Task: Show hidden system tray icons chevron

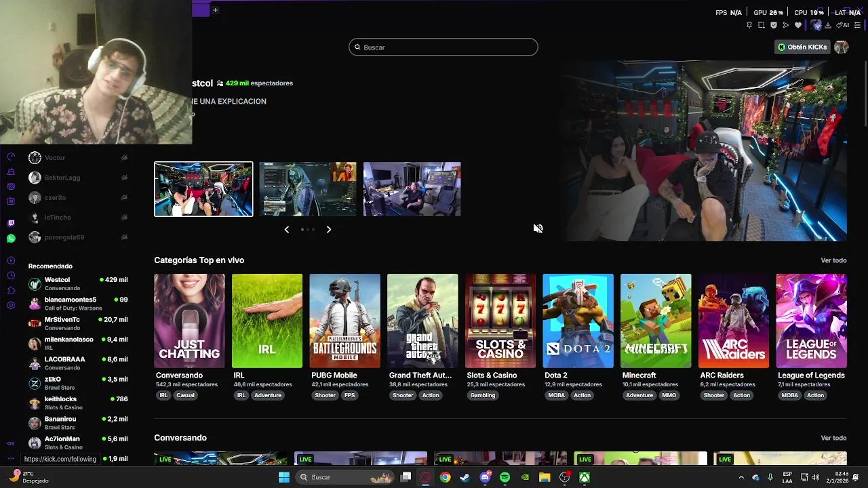Action: click(x=741, y=477)
